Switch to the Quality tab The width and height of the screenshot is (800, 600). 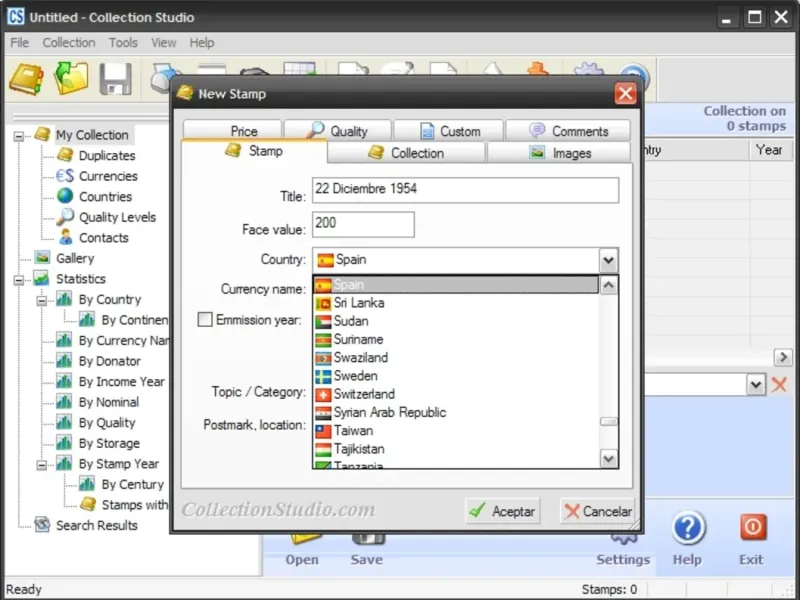(x=338, y=131)
